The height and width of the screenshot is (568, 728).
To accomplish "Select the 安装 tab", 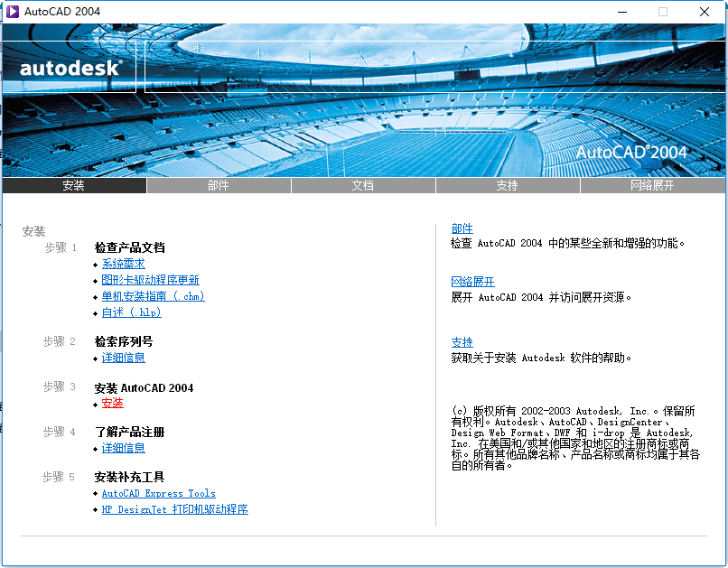I will 75,185.
